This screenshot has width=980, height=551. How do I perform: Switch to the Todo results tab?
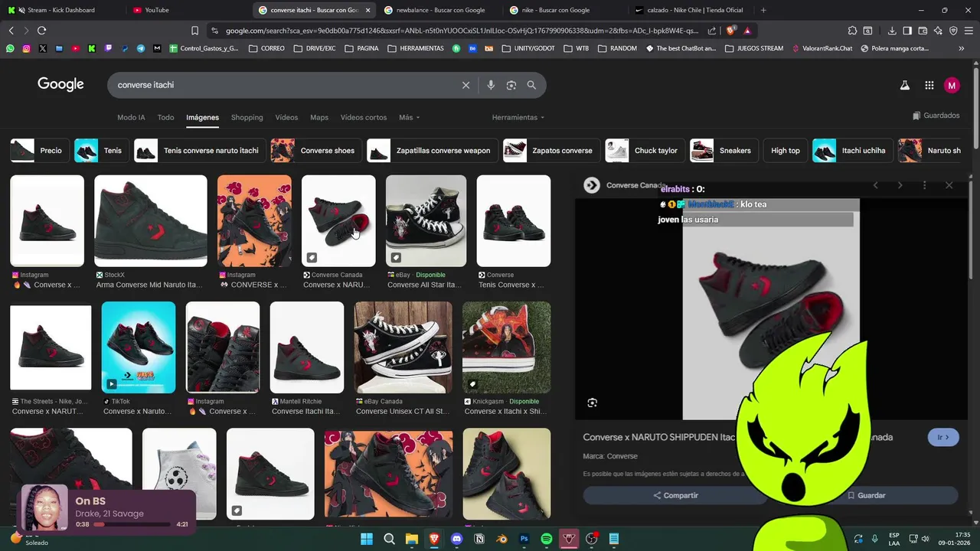(165, 117)
